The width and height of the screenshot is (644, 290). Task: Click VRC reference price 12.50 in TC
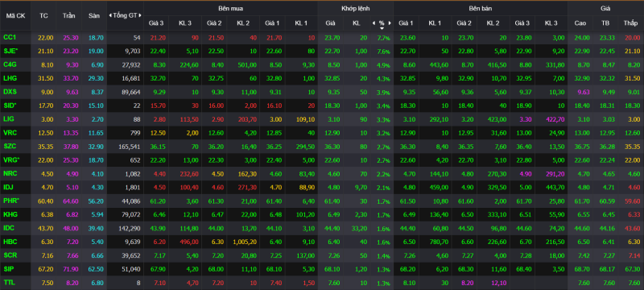tap(46, 133)
